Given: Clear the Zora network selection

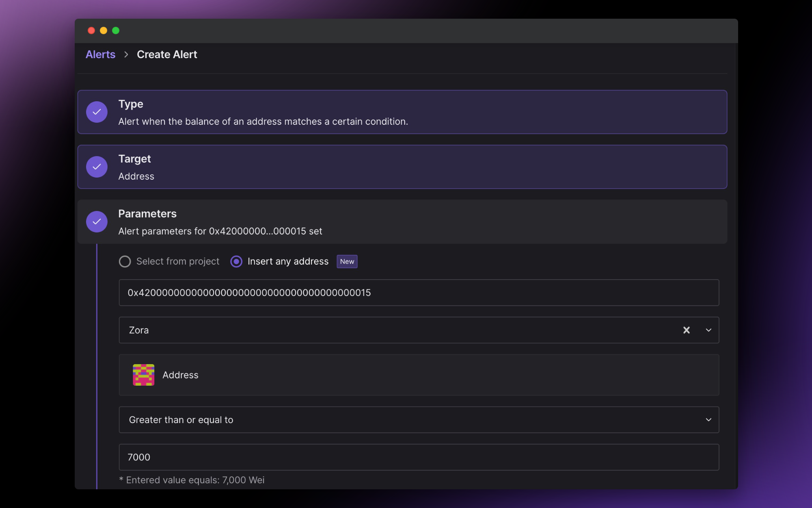Looking at the screenshot, I should pyautogui.click(x=686, y=330).
